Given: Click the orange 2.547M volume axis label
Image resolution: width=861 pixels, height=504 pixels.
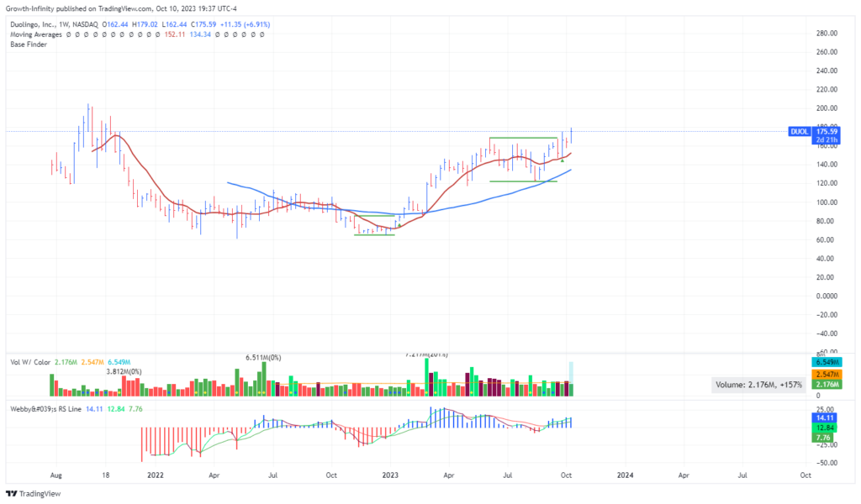Looking at the screenshot, I should (828, 373).
